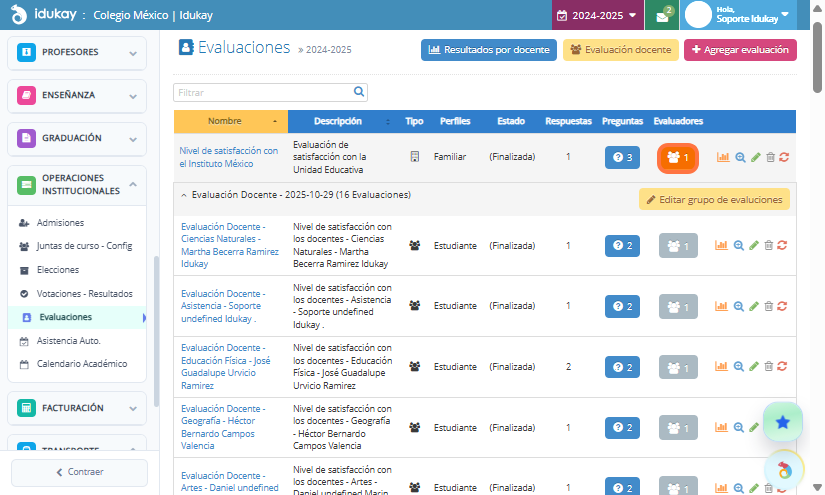Click the search magnifier in filter box
Viewport: 825px width, 495px height.
359,92
